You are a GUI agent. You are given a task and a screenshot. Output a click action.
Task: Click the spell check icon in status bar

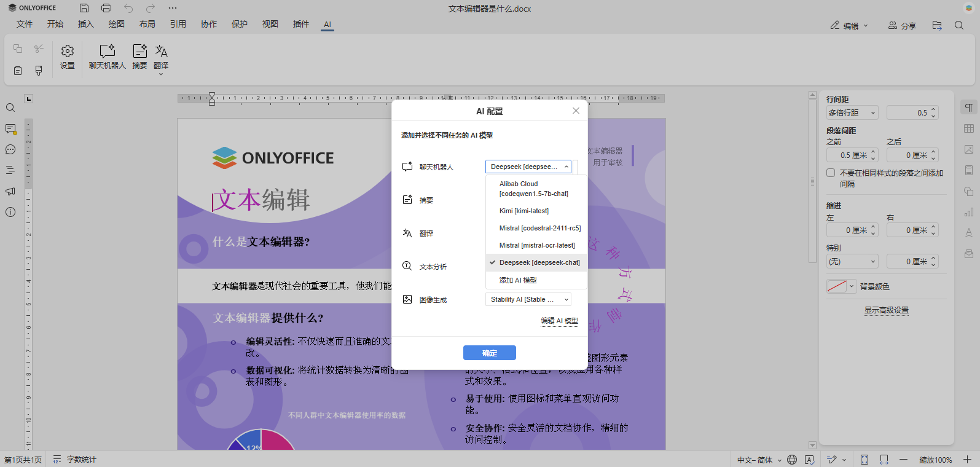pos(809,460)
